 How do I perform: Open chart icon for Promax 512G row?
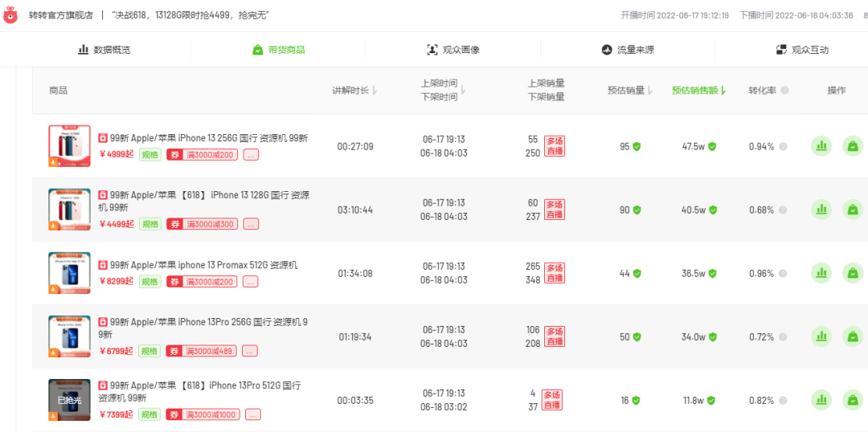(x=821, y=273)
